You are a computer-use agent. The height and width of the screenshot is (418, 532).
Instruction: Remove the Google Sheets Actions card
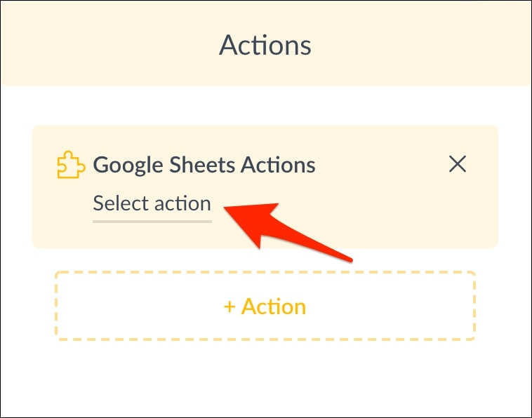(x=458, y=164)
